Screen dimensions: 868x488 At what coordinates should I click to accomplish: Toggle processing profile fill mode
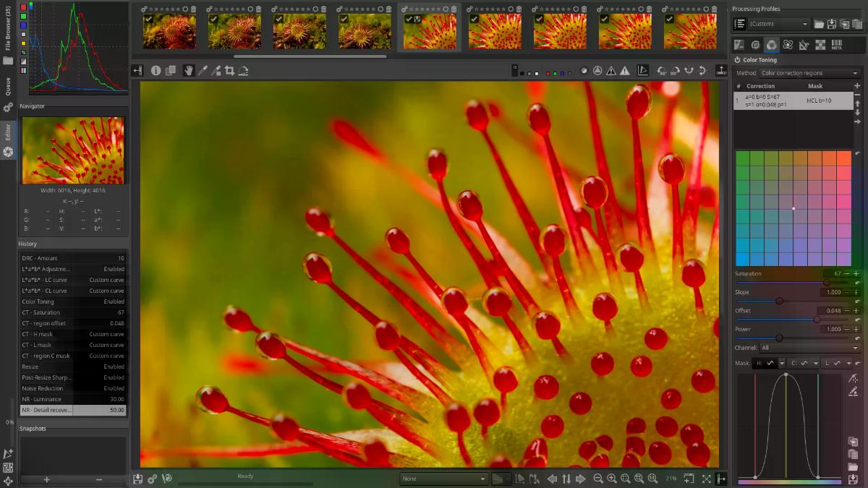coord(739,24)
